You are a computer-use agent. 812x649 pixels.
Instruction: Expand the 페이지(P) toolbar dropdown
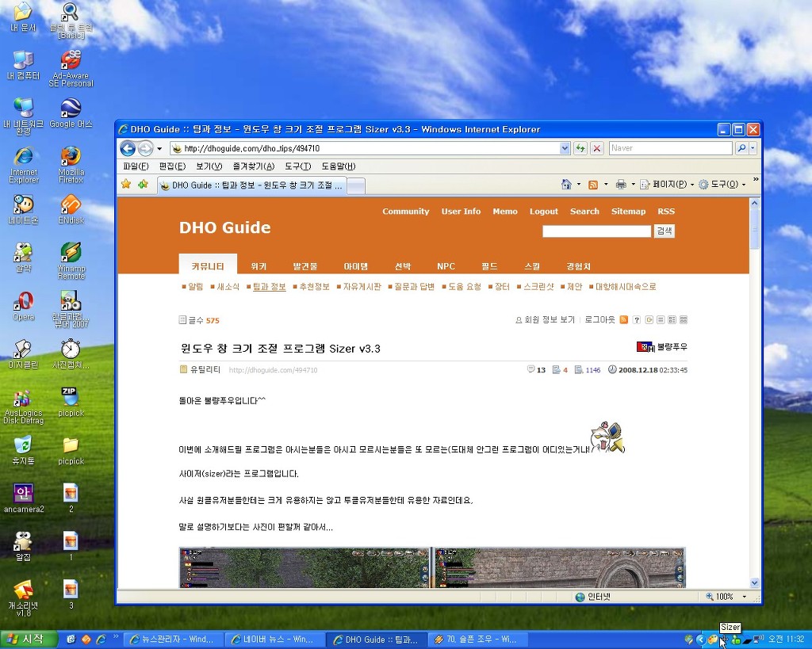click(691, 185)
